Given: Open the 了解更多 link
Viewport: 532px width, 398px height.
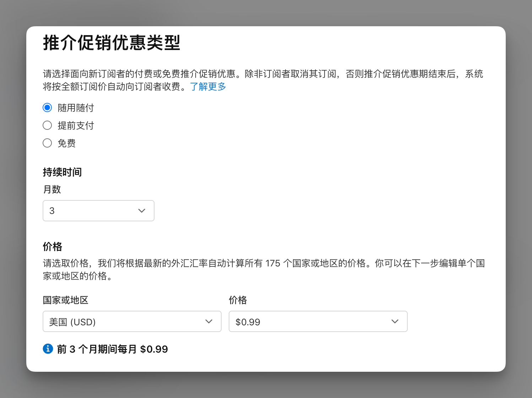Looking at the screenshot, I should coord(208,87).
